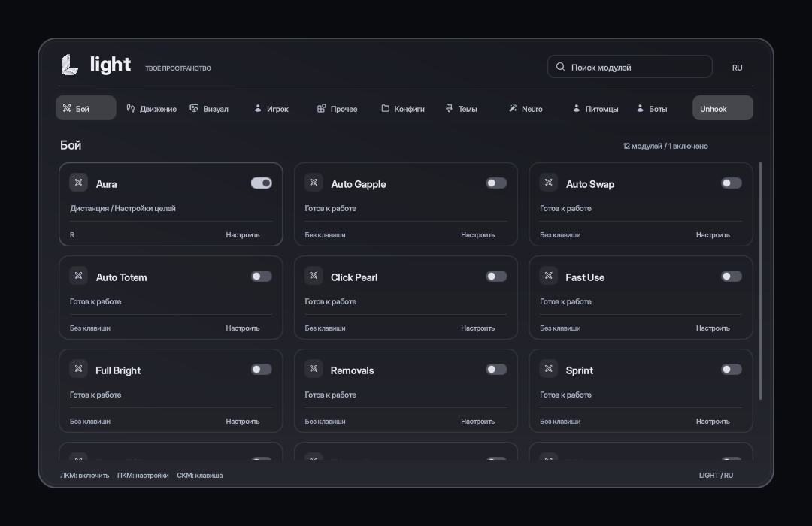This screenshot has width=812, height=526.
Task: Click the Removals module icon
Action: [x=314, y=369]
